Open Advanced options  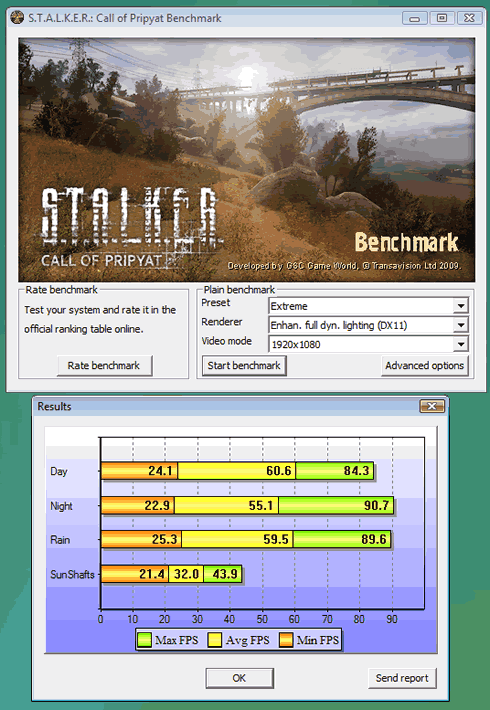(424, 365)
